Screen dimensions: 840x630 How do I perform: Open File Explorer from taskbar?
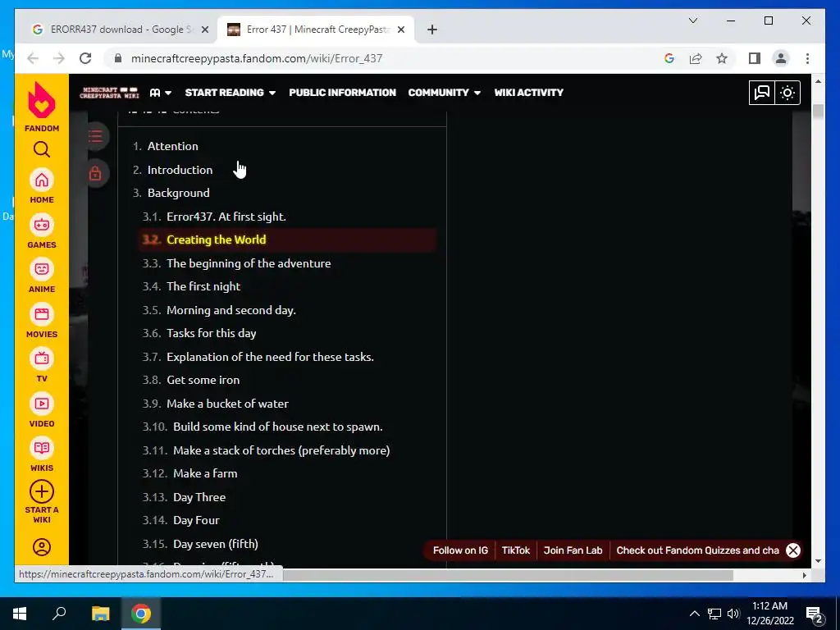[100, 614]
